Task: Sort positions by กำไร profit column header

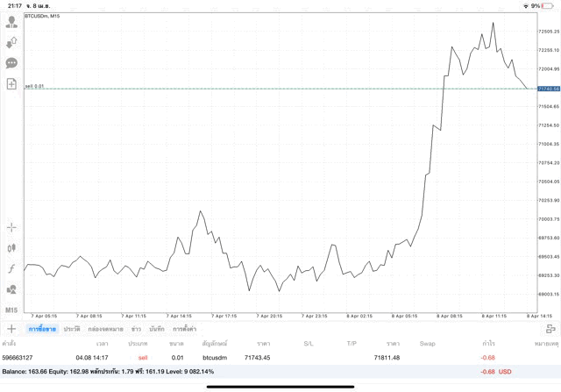Action: [x=488, y=344]
